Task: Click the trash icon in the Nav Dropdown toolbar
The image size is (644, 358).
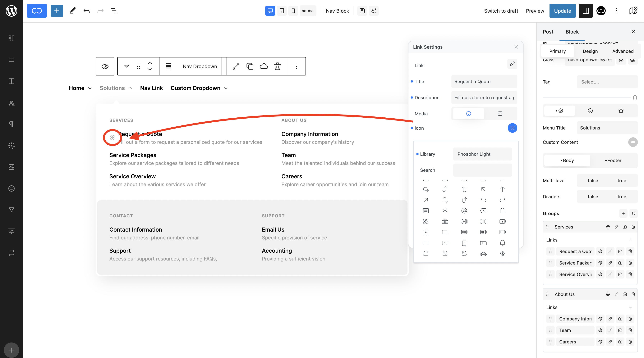Action: [x=277, y=66]
